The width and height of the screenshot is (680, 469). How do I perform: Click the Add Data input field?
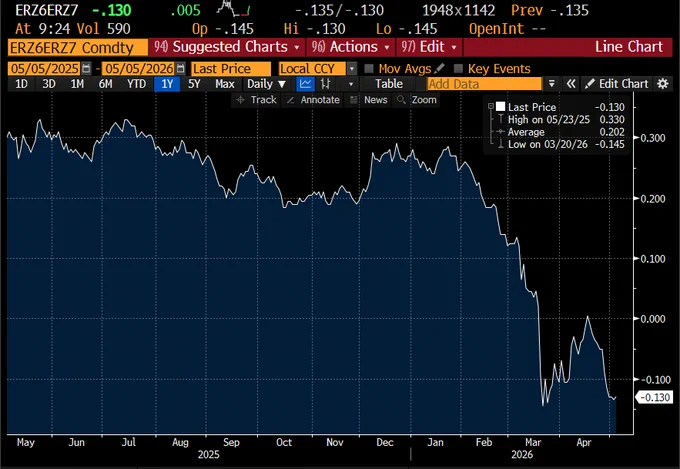coord(485,84)
